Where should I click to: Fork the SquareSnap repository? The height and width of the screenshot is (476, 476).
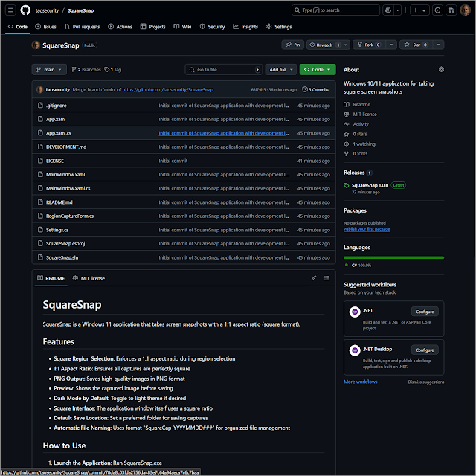(369, 45)
